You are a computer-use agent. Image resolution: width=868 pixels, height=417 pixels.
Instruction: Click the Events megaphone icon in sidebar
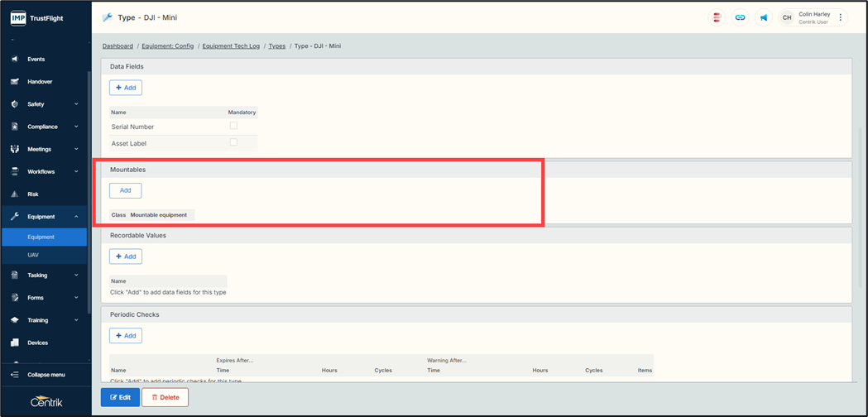tap(15, 60)
